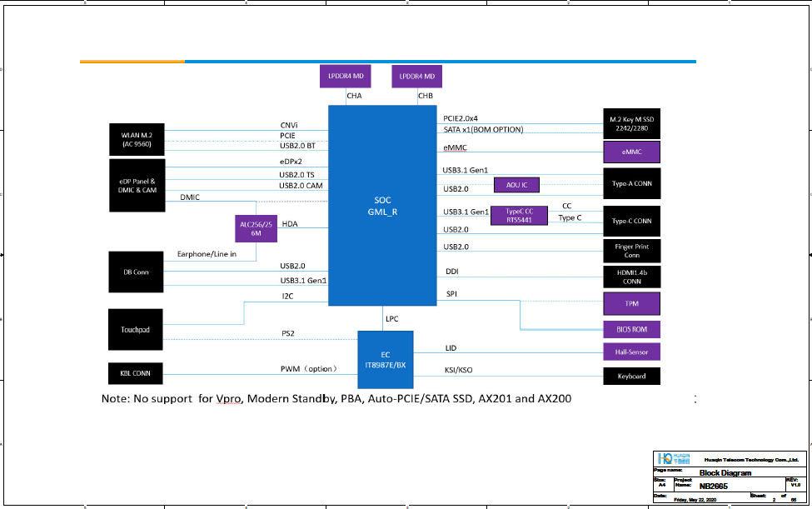
Task: Click the DB Conn block
Action: pos(137,272)
